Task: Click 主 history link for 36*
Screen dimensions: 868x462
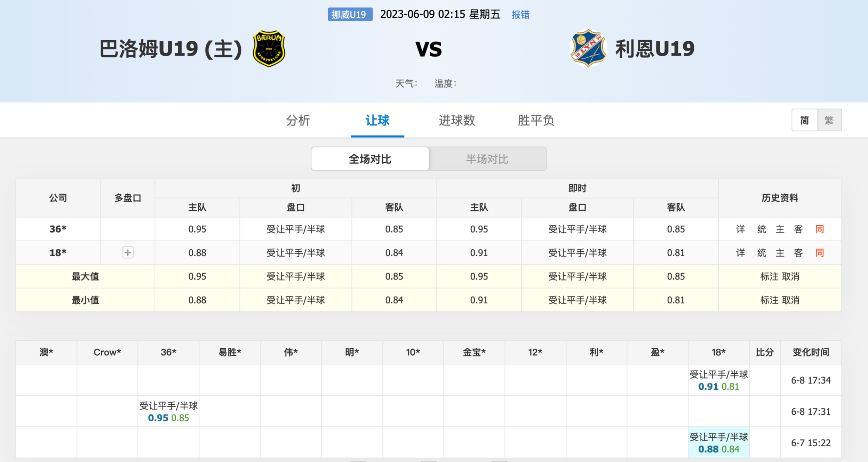Action: (x=780, y=229)
